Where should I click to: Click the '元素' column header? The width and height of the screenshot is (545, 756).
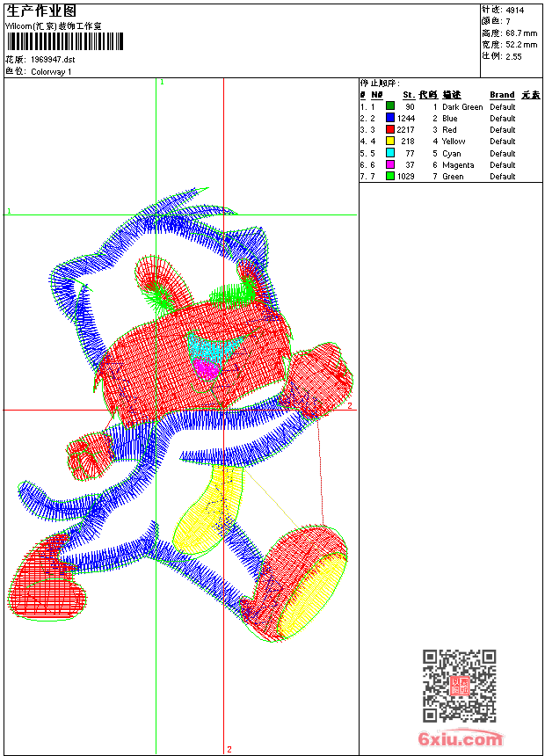531,95
